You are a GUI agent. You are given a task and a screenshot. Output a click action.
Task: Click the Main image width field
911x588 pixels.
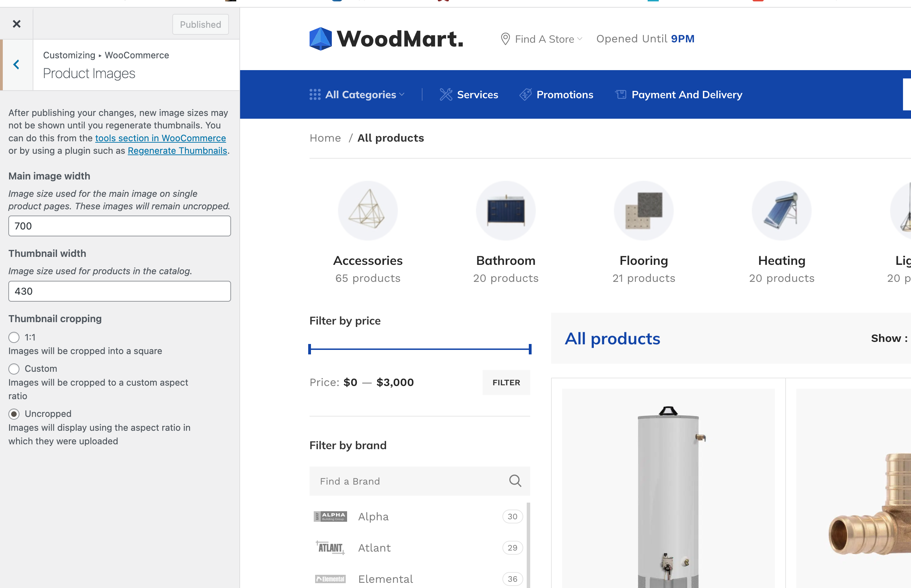(120, 226)
